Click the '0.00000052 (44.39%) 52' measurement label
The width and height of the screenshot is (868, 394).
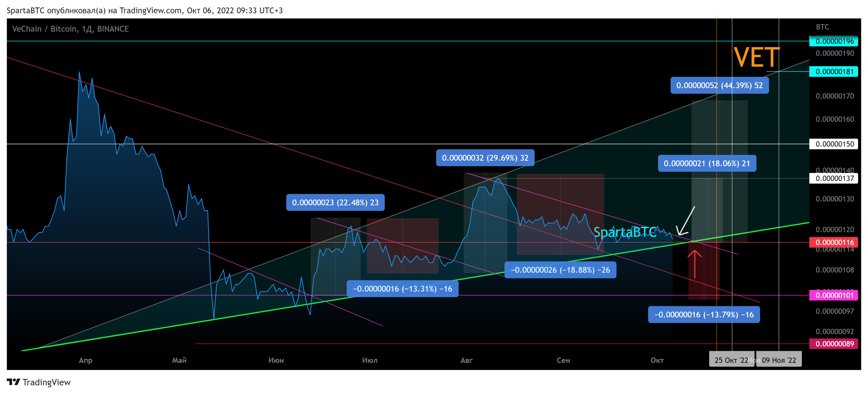click(x=719, y=85)
